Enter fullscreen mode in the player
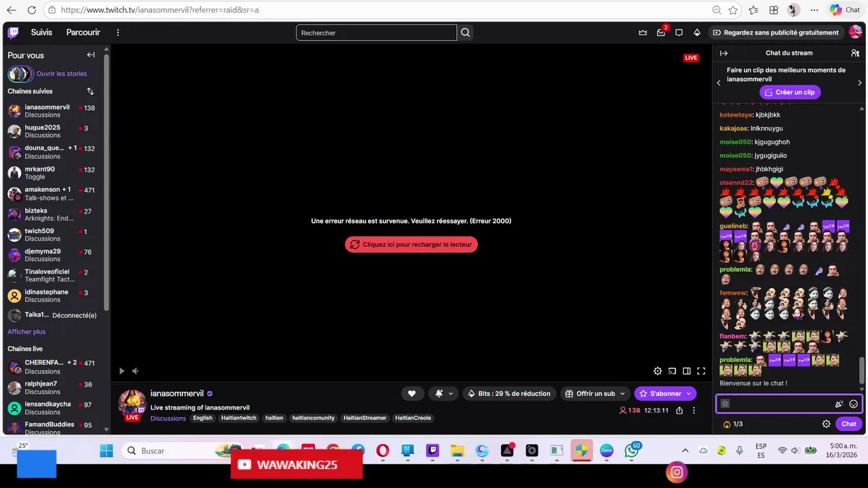The width and height of the screenshot is (868, 488). click(701, 371)
